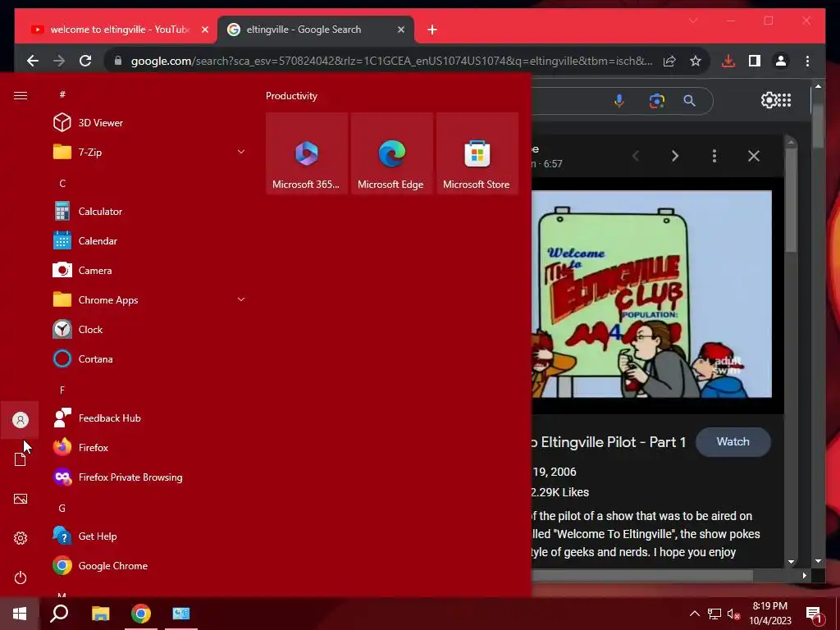Click the Google search magnifier button

[x=689, y=100]
